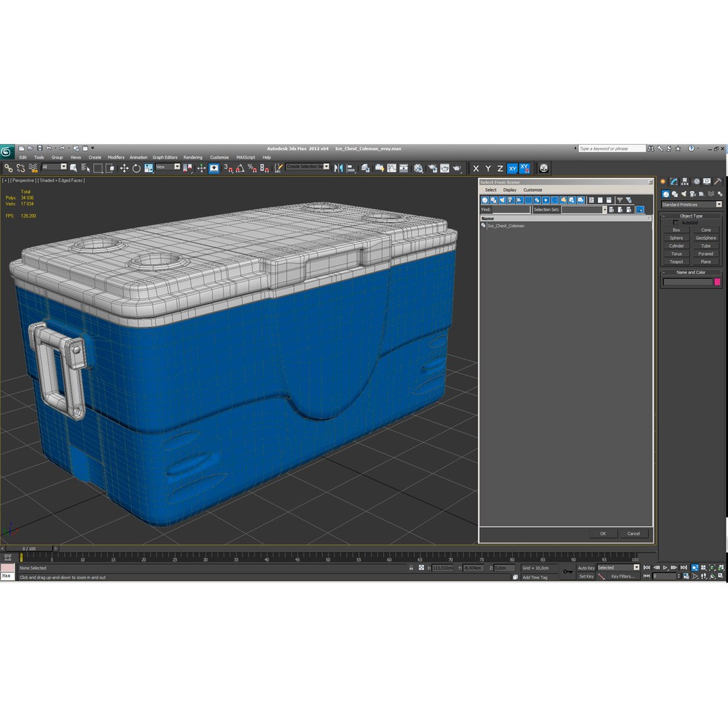728x728 pixels.
Task: Select the Bind to Space Warp tool
Action: [x=33, y=168]
